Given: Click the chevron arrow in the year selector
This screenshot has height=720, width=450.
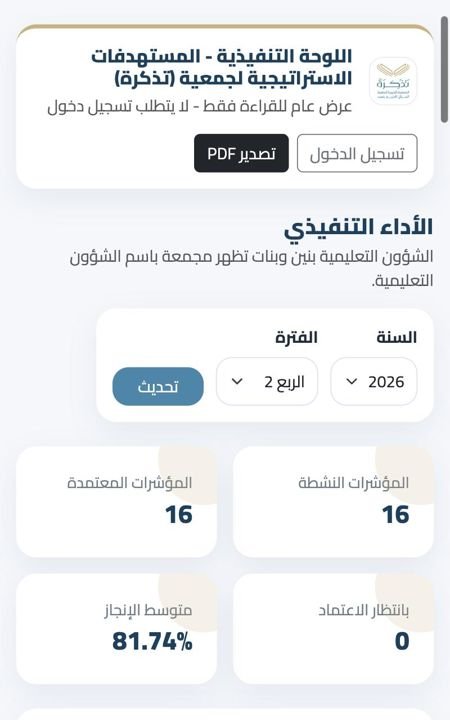Looking at the screenshot, I should click(351, 382).
